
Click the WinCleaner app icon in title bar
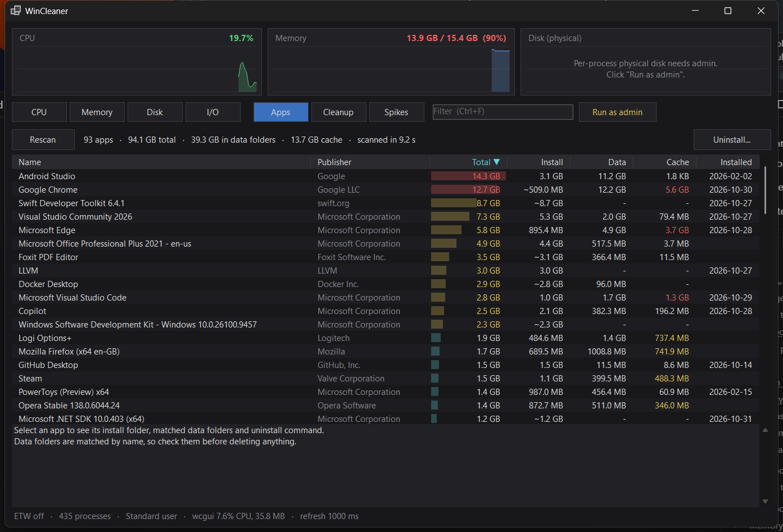point(16,11)
